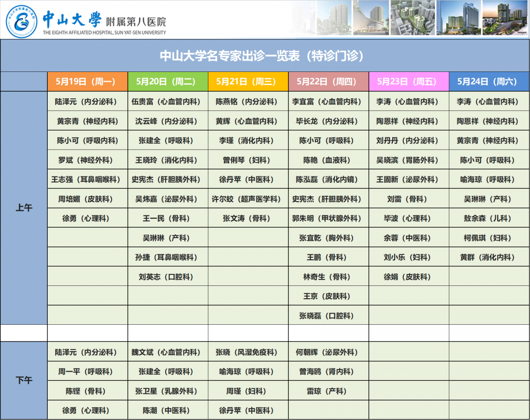The image size is (530, 420).
Task: Click the cell 郭朱明（甲状腺外科）
Action: [x=329, y=218]
